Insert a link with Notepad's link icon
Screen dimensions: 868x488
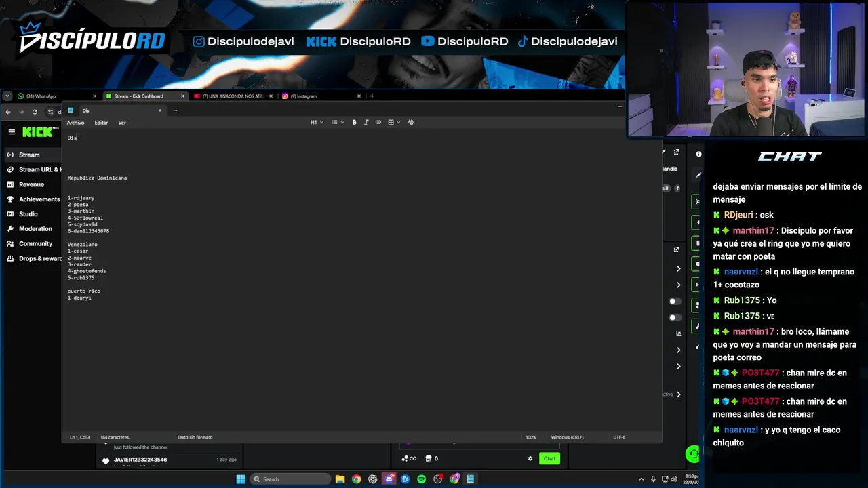[x=378, y=123]
